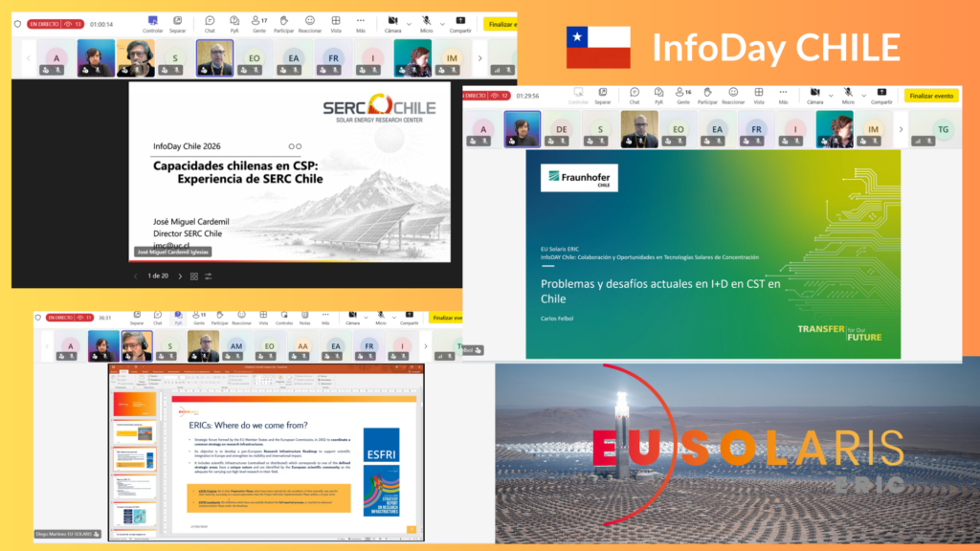Click Finalizar button in ERICs window
The height and width of the screenshot is (551, 980).
(446, 318)
